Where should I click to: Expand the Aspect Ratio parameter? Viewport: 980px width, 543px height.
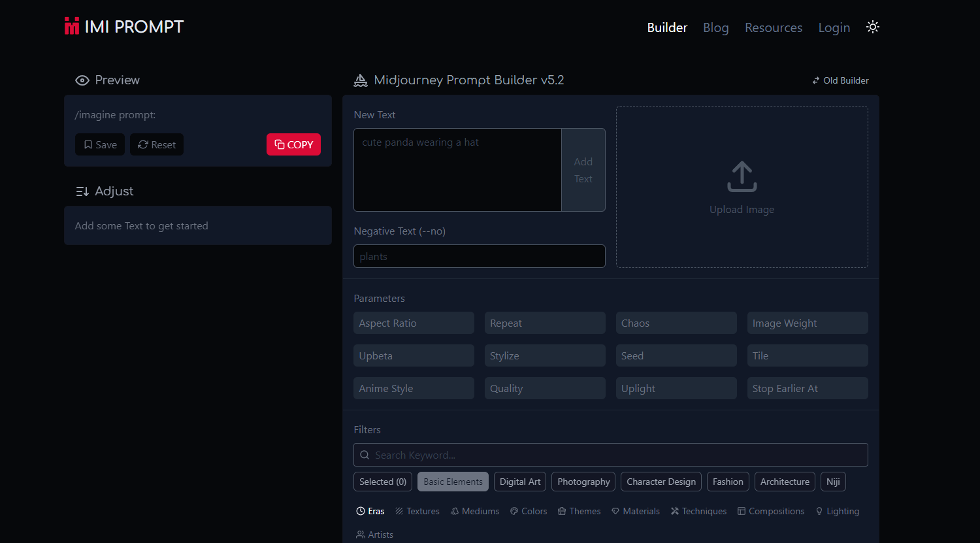click(x=413, y=323)
